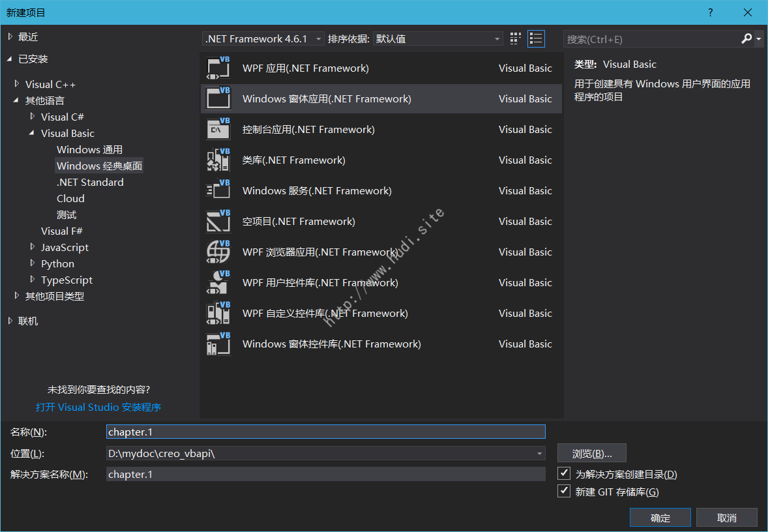This screenshot has width=768, height=532.
Task: Click the Windows 窗体控件库 template icon
Action: point(218,344)
